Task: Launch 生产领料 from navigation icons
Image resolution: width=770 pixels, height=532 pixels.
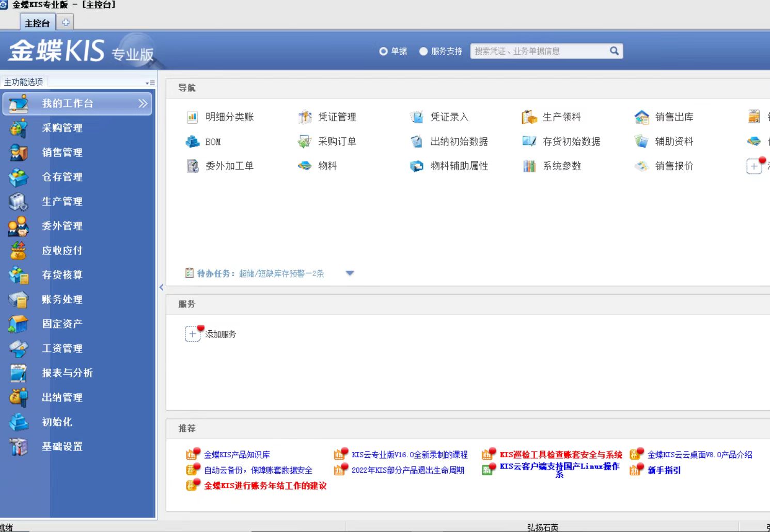Action: [x=529, y=117]
